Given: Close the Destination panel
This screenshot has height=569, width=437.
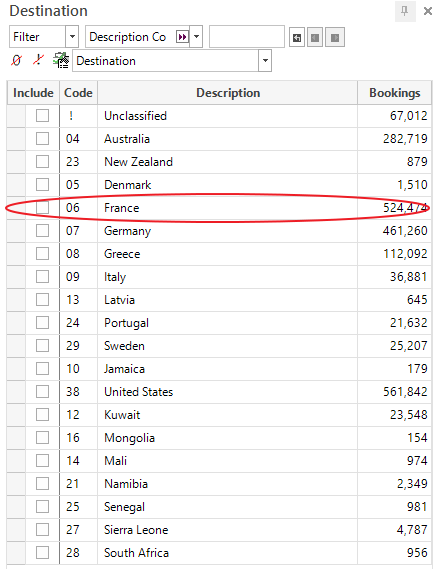Looking at the screenshot, I should click(428, 11).
